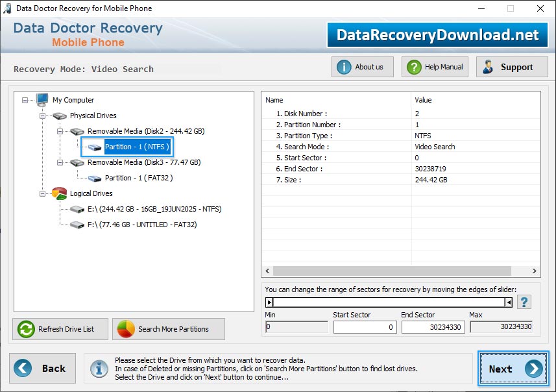The height and width of the screenshot is (392, 556).
Task: Click the details horizontal scrollbar thumb
Action: (392, 271)
